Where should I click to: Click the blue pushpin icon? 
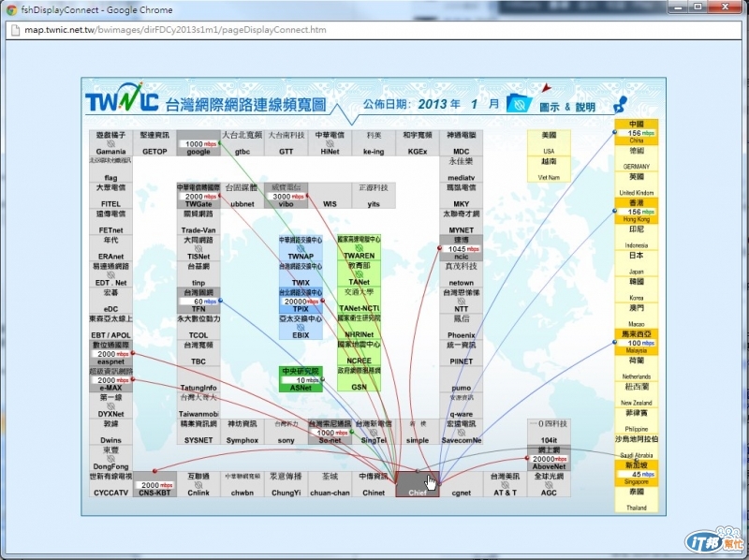tap(620, 104)
